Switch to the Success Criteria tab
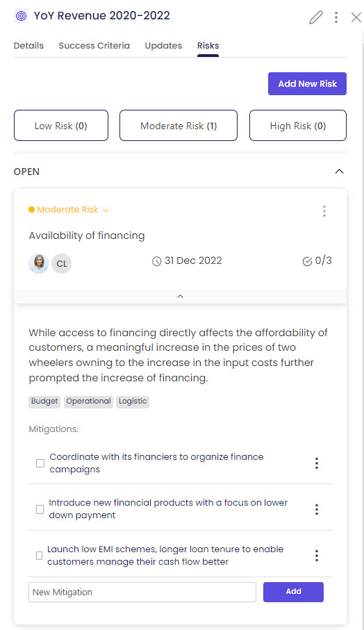 [x=94, y=45]
